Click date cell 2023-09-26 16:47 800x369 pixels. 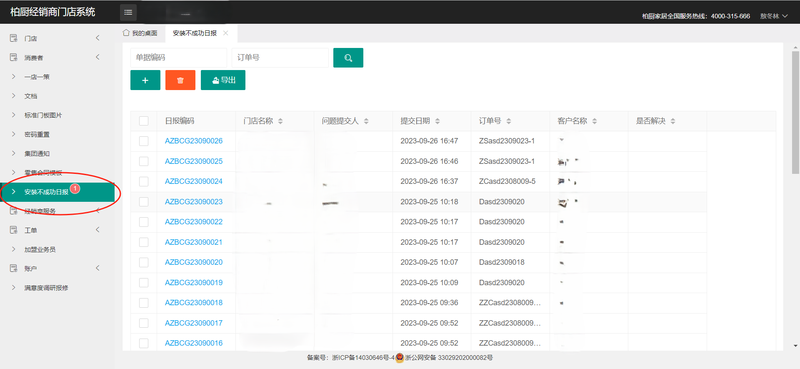pyautogui.click(x=429, y=141)
